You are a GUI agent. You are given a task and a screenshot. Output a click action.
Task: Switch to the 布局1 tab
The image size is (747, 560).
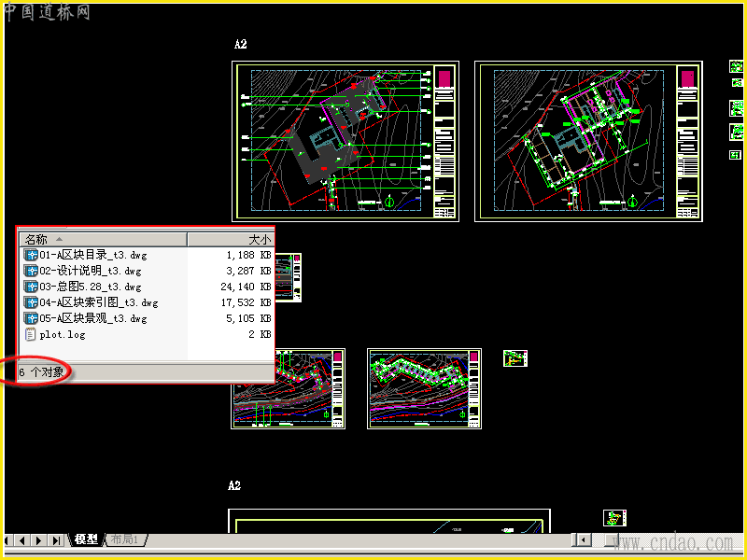click(x=125, y=539)
